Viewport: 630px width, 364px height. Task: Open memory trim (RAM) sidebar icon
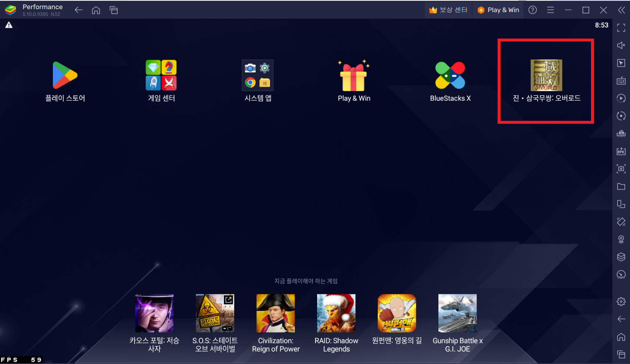click(x=621, y=133)
